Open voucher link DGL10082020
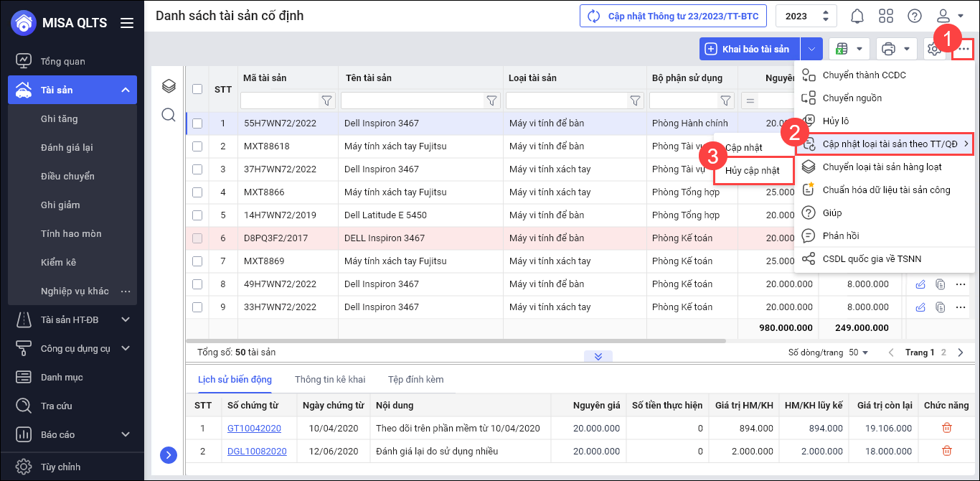This screenshot has height=481, width=980. (x=257, y=451)
